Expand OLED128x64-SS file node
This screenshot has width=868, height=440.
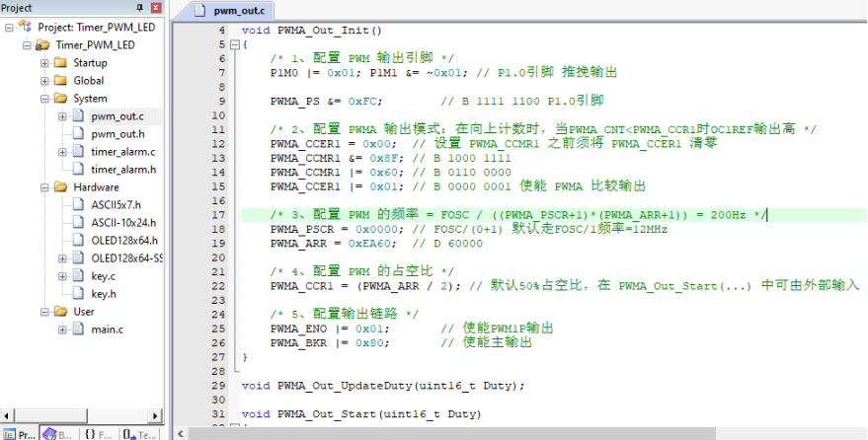62,258
